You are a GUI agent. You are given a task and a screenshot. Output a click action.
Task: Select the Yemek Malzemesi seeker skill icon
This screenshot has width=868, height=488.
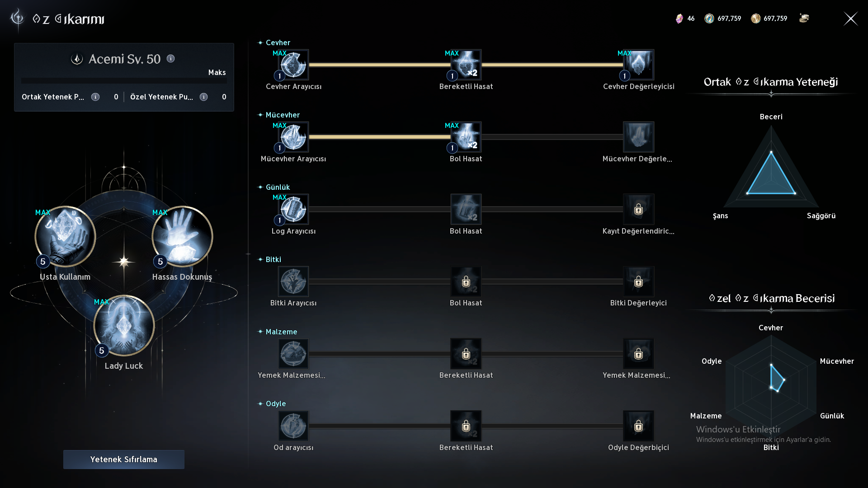(x=293, y=353)
